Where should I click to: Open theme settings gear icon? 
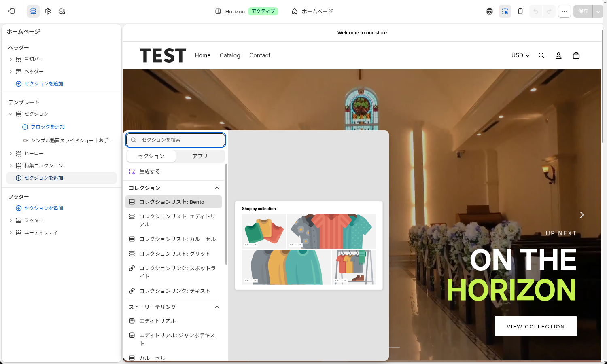(x=48, y=11)
